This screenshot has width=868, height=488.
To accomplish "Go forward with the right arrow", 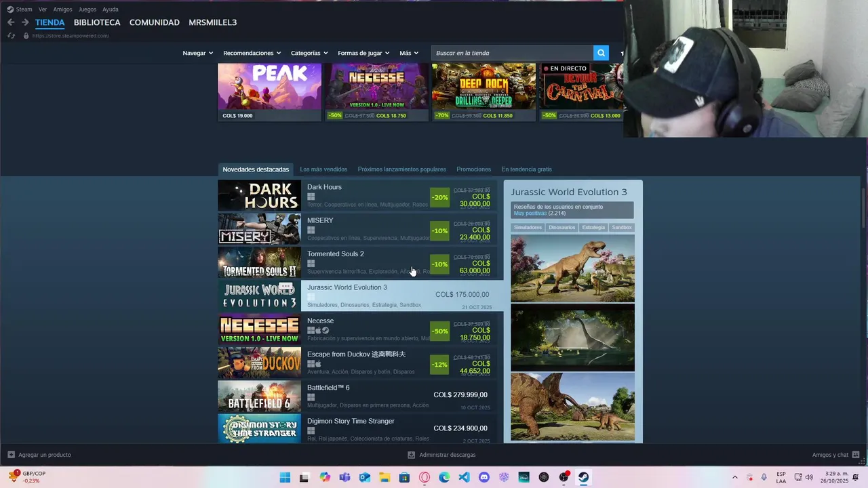I will click(x=25, y=22).
